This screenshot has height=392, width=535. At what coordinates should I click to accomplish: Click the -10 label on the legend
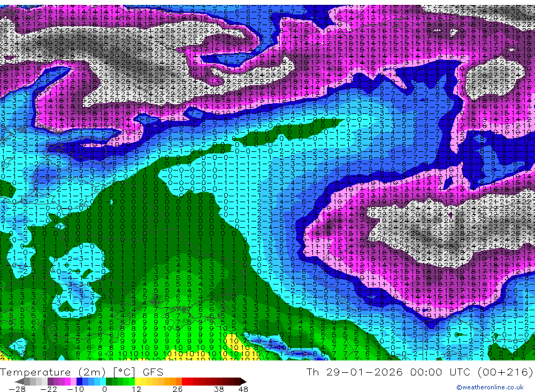pos(76,389)
